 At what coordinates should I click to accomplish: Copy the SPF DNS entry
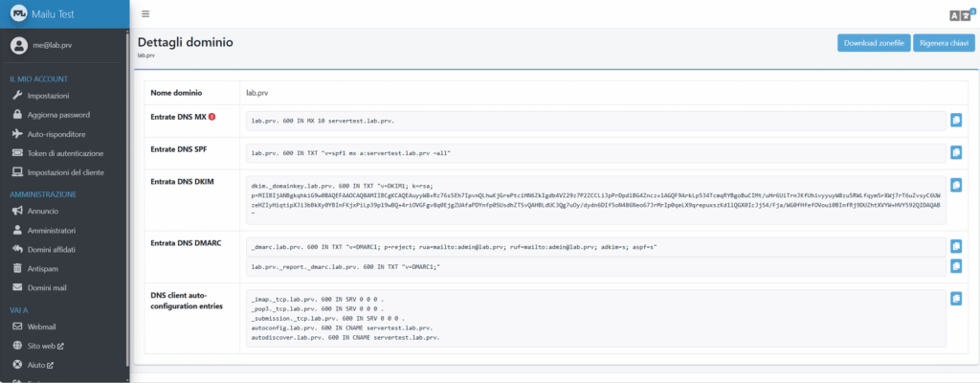(956, 152)
